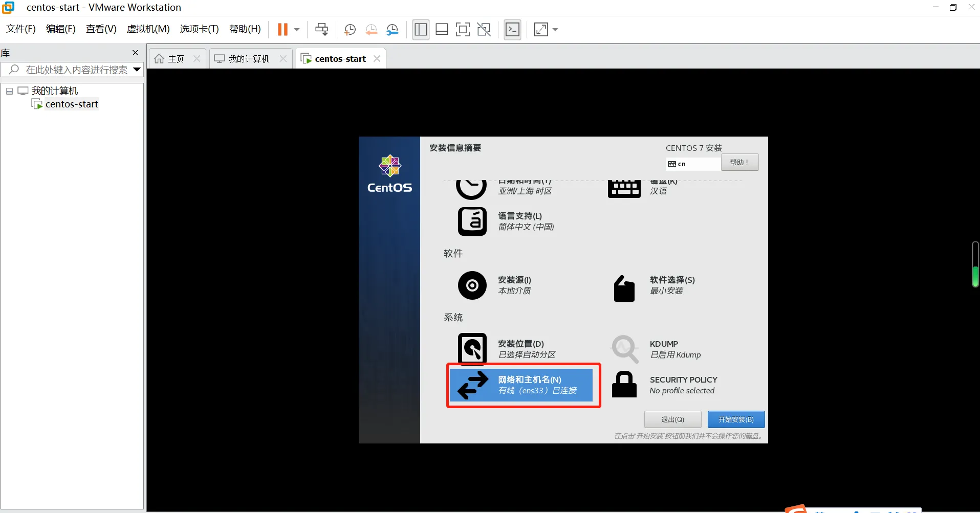980x513 pixels.
Task: Open 安装源(I) disc icon
Action: point(472,285)
